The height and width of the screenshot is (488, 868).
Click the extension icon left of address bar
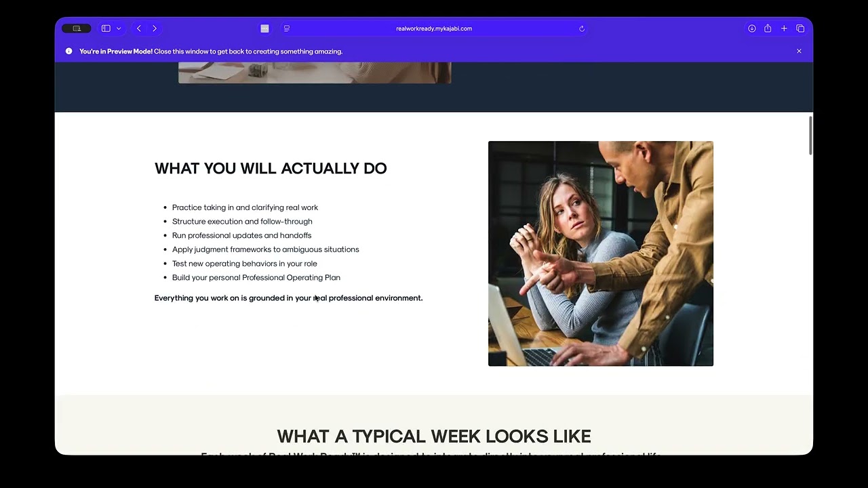(264, 28)
